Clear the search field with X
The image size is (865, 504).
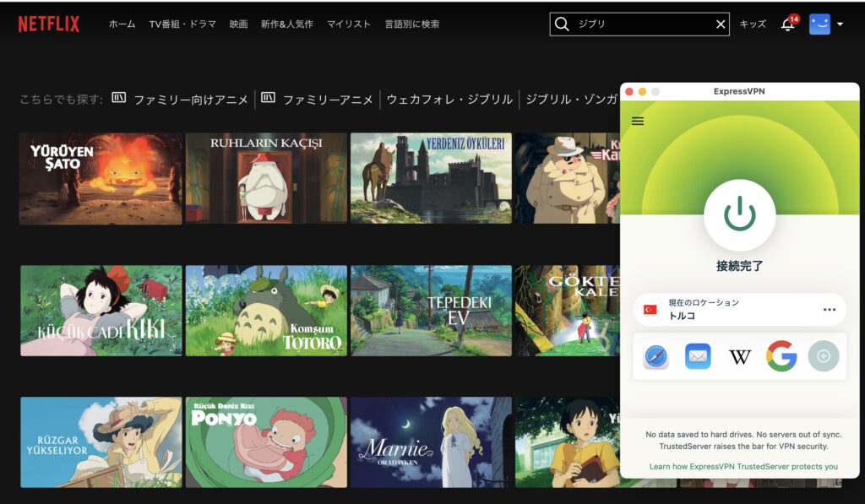click(721, 24)
